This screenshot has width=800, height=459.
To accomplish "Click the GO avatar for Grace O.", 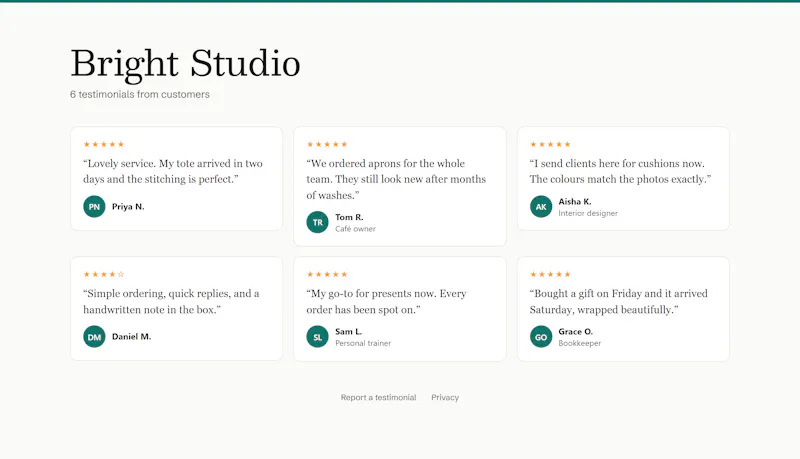I will [541, 337].
